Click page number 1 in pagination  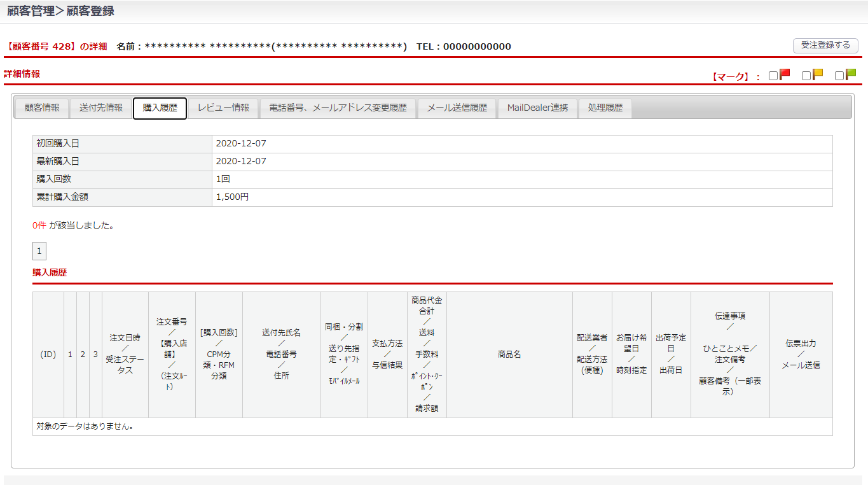click(x=39, y=251)
